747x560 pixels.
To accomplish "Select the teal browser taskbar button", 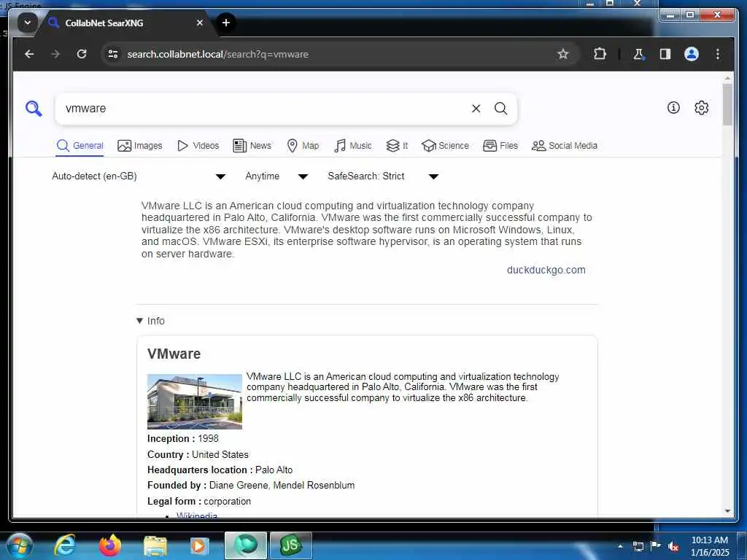I will pyautogui.click(x=246, y=545).
